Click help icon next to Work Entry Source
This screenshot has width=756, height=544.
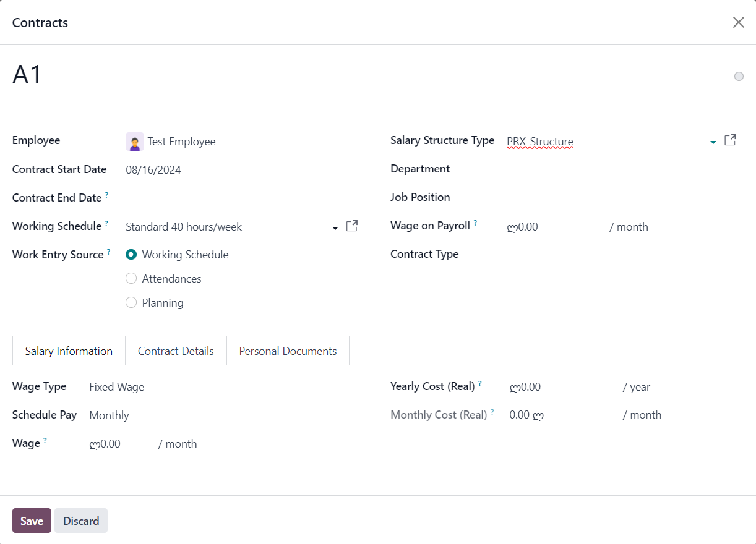coord(109,252)
